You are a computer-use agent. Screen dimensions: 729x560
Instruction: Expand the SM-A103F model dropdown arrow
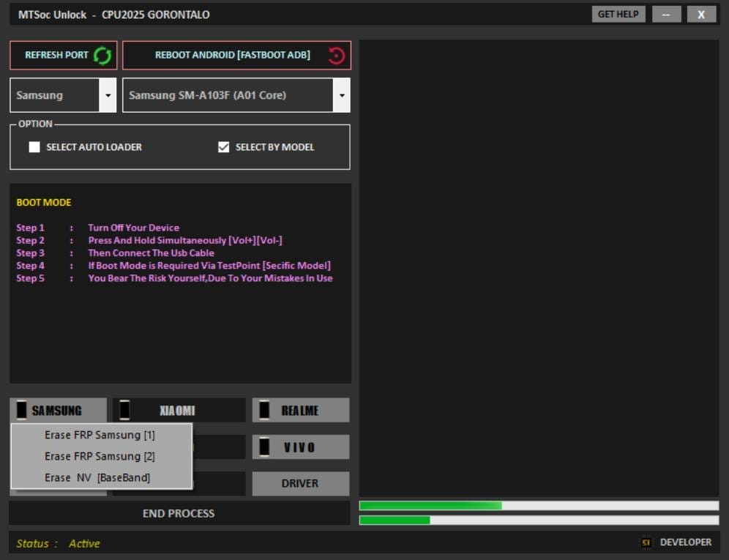pos(341,95)
